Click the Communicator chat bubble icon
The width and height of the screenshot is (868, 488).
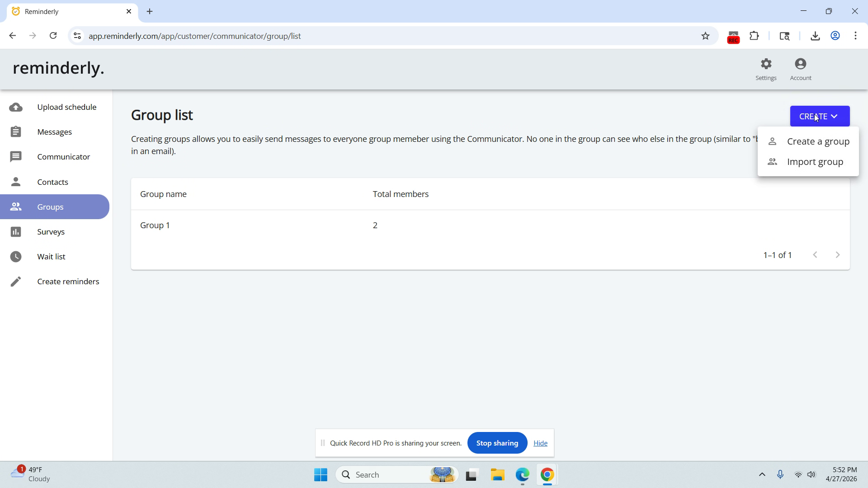[16, 157]
